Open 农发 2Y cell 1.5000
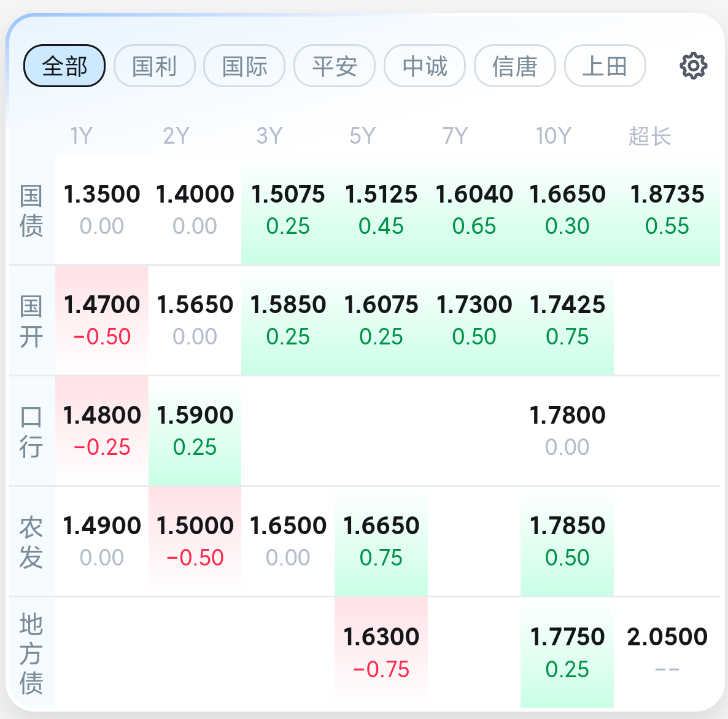Screen dimensions: 728x719 coord(195,542)
